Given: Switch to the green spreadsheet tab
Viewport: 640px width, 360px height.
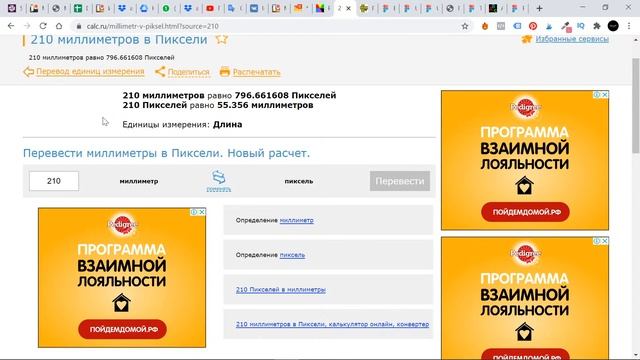Looking at the screenshot, I should pos(78,8).
